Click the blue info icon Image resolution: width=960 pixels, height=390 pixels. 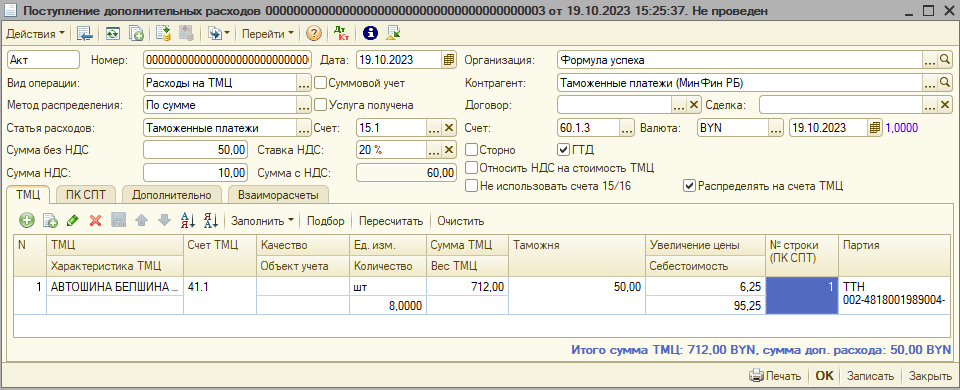click(x=369, y=34)
